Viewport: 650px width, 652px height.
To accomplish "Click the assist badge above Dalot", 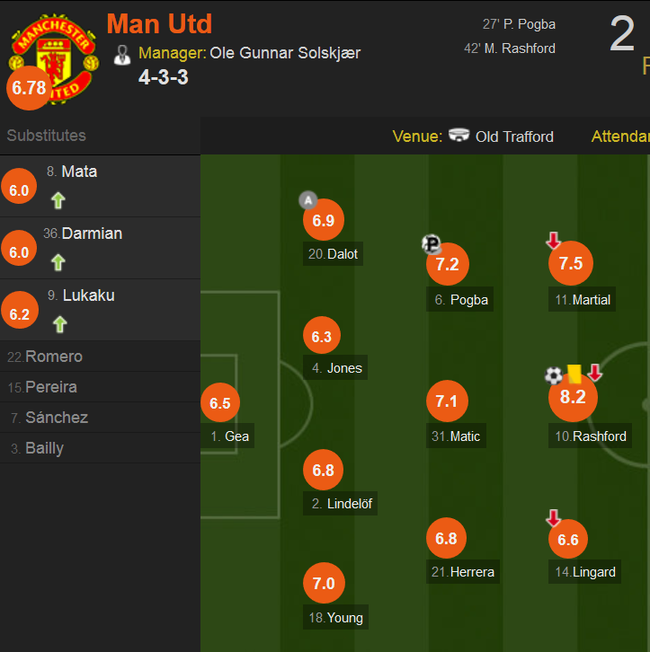I will [x=308, y=200].
